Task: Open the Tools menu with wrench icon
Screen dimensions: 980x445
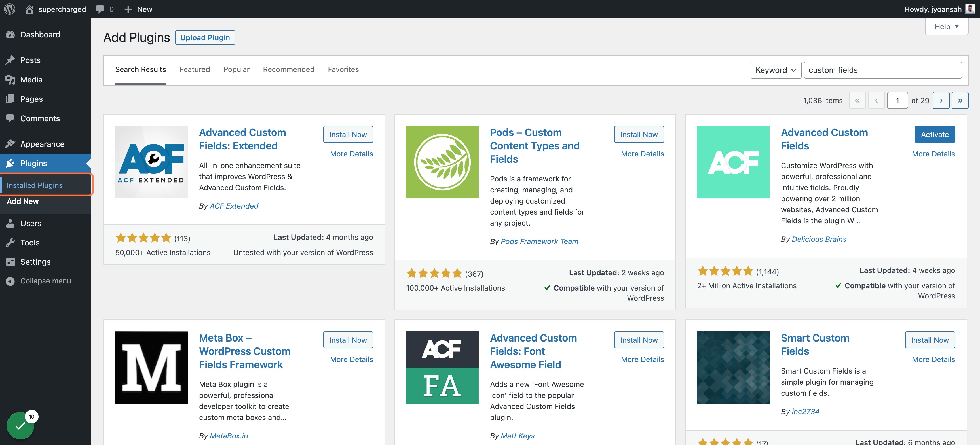Action: pos(45,242)
